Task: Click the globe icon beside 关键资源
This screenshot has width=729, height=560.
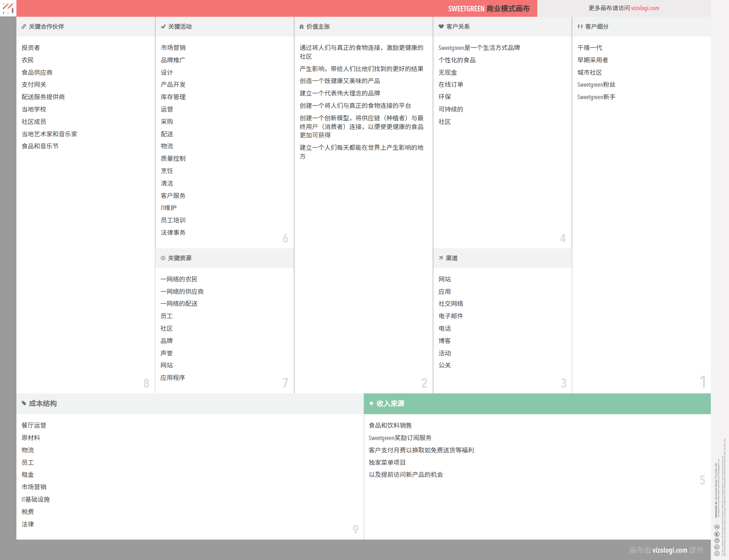Action: coord(163,258)
